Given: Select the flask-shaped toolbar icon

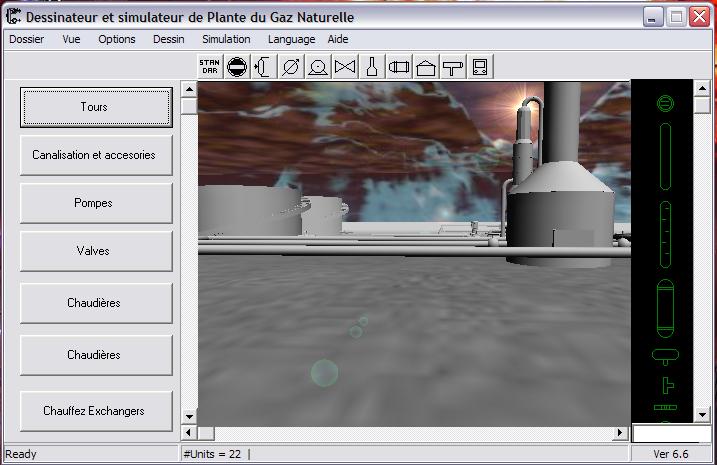Looking at the screenshot, I should pyautogui.click(x=372, y=67).
